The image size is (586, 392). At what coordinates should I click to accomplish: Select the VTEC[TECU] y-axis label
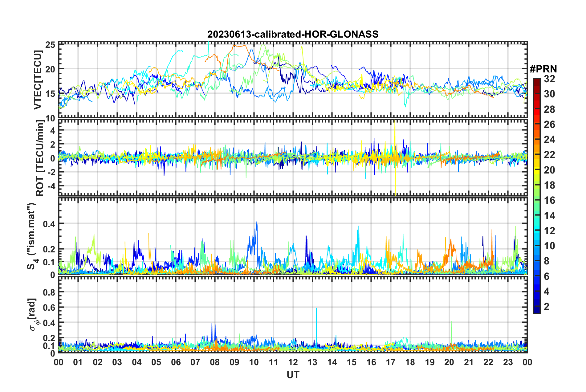pyautogui.click(x=38, y=80)
